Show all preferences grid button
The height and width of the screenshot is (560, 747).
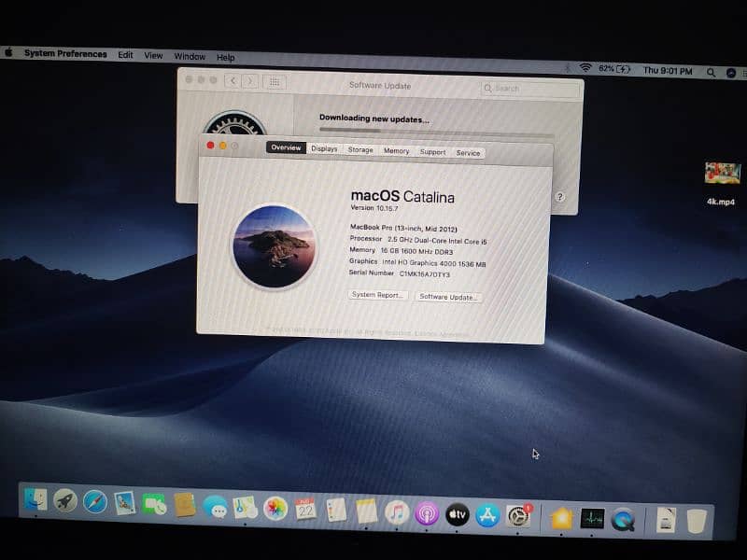275,82
